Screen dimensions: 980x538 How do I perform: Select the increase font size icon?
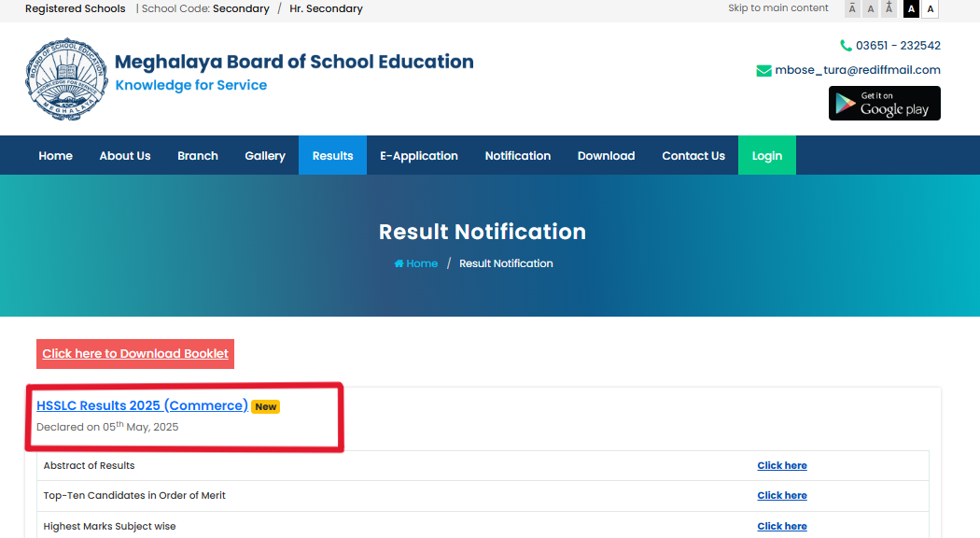(x=889, y=8)
